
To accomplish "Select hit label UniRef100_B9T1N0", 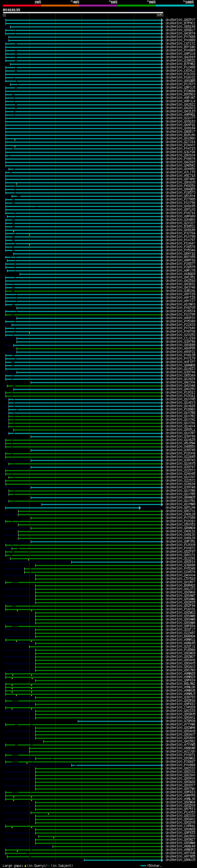I will (x=180, y=47).
